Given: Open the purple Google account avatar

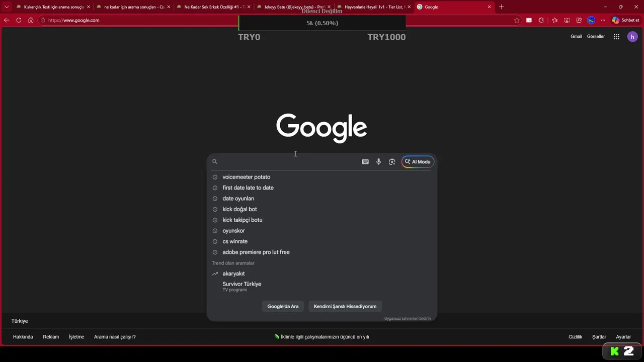Looking at the screenshot, I should [632, 37].
